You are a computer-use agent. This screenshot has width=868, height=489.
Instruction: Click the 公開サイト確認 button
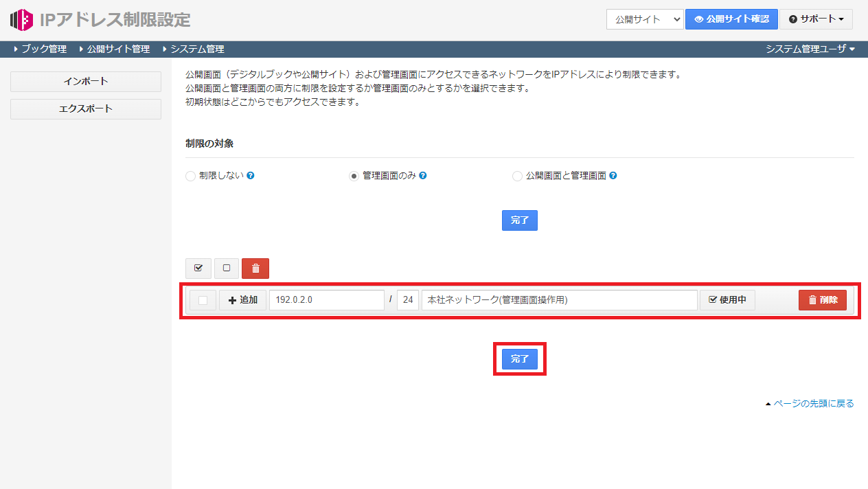[731, 19]
